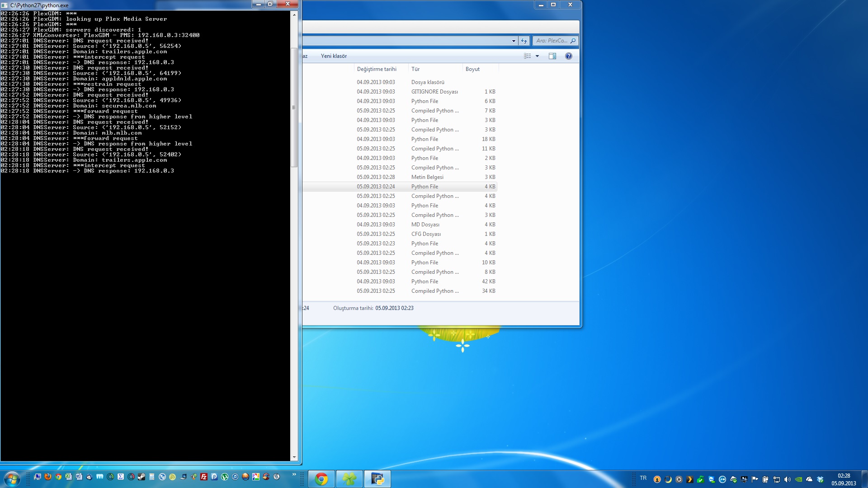The height and width of the screenshot is (488, 868).
Task: Open iTunes from the quick launch bar
Action: click(235, 477)
